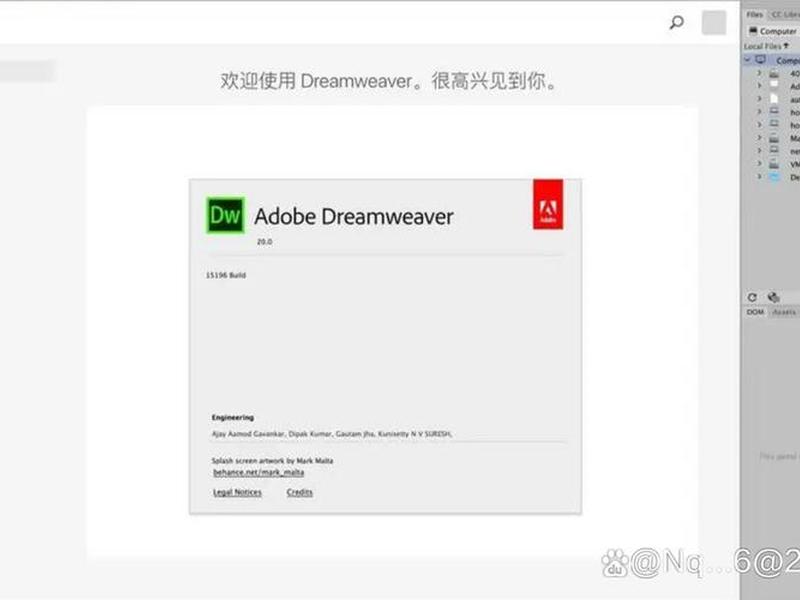The height and width of the screenshot is (600, 800).
Task: Select the drive icon on the '40' row
Action: coord(774,73)
